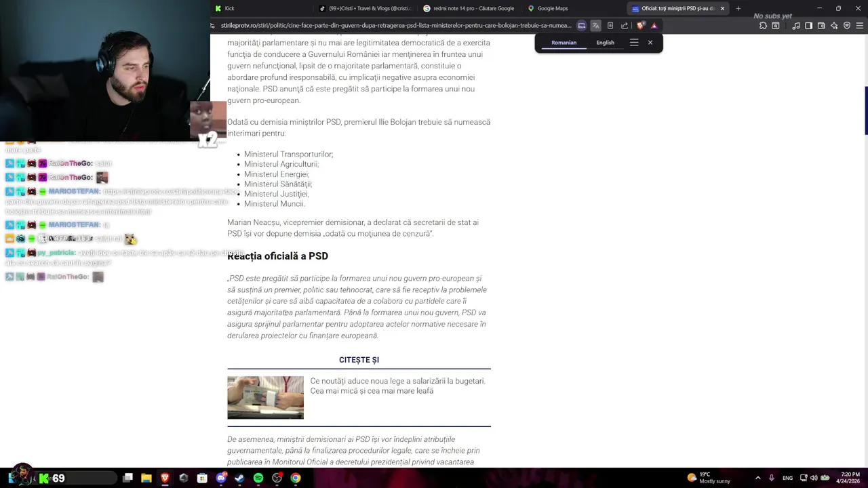Open a new browser tab with plus button
The width and height of the screenshot is (868, 488).
tap(738, 8)
